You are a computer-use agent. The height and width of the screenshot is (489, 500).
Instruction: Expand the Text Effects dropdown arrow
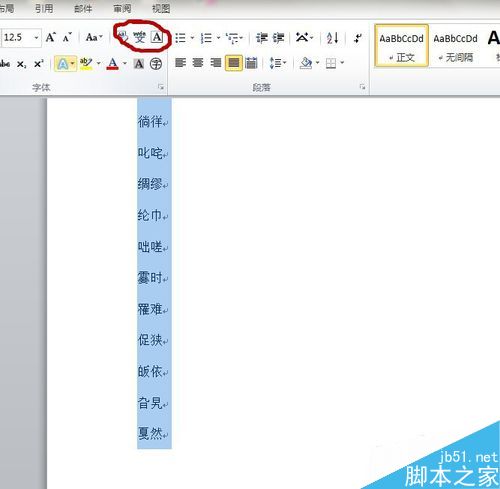click(72, 63)
